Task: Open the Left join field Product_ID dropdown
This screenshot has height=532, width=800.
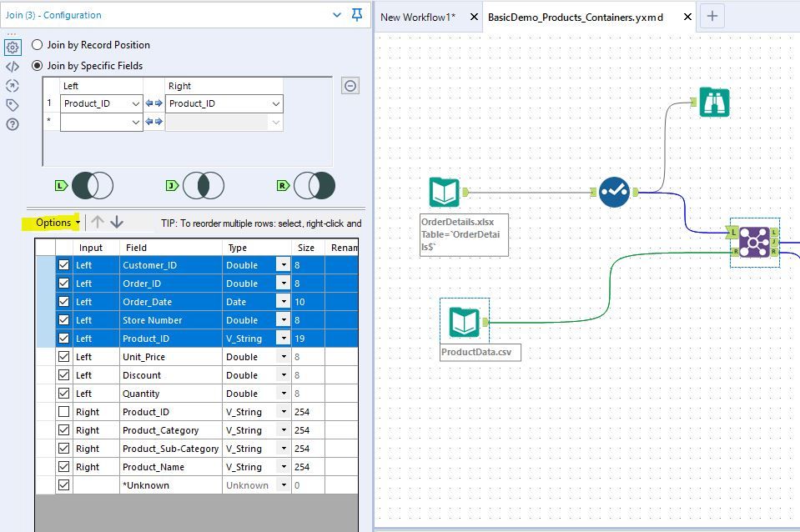Action: pyautogui.click(x=137, y=104)
